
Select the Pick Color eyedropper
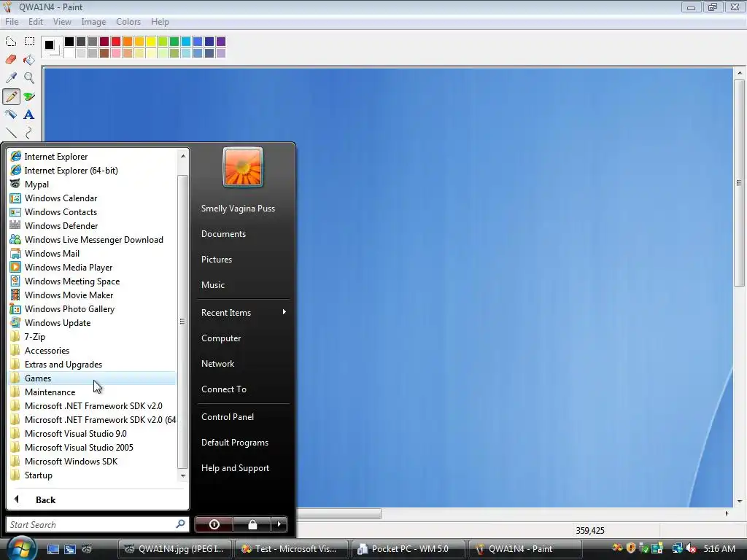pos(11,77)
